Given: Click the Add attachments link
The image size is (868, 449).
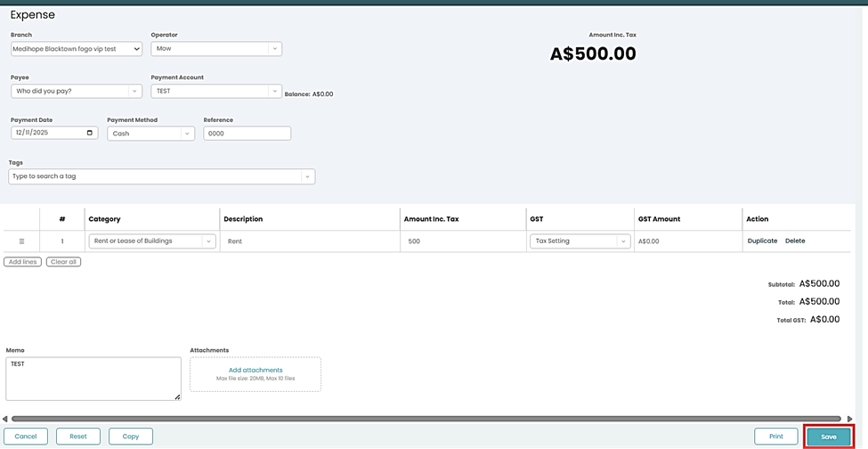Looking at the screenshot, I should (256, 370).
